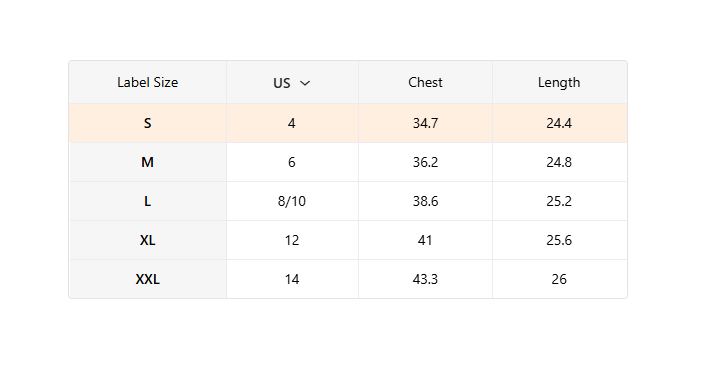Click chest value 36.2
This screenshot has height=367, width=702.
click(425, 162)
